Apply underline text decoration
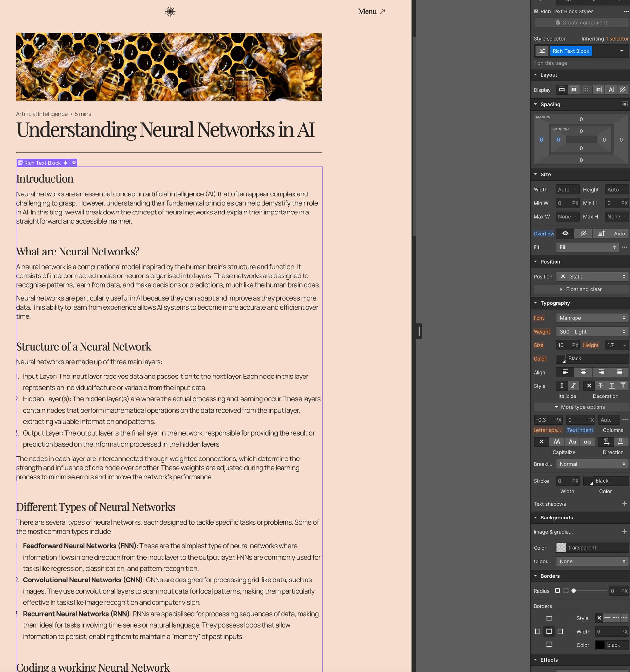630x672 pixels. click(x=612, y=386)
